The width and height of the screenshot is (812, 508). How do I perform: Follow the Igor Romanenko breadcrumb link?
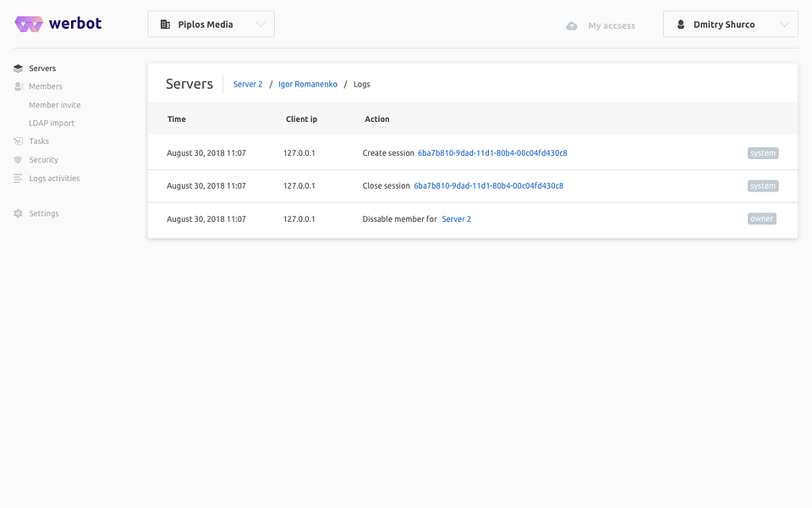click(x=308, y=85)
